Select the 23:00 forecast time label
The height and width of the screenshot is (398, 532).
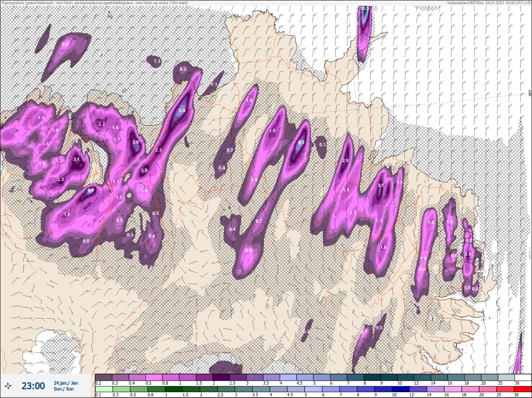pyautogui.click(x=33, y=386)
